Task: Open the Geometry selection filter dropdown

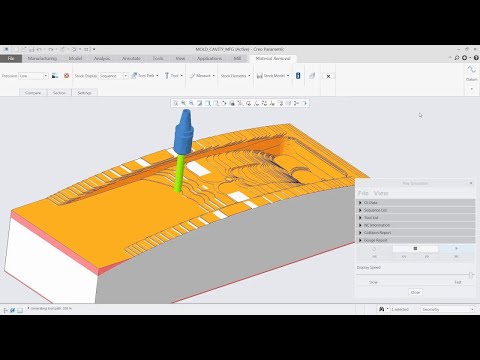Action: [x=447, y=309]
